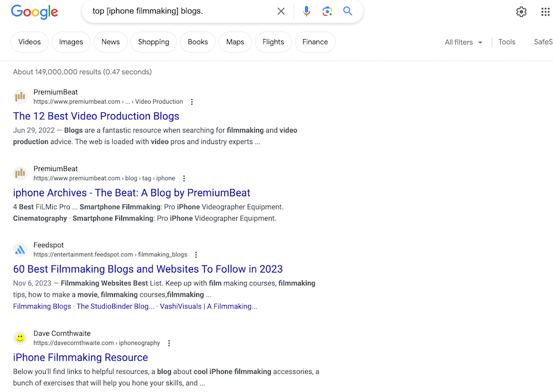Screen dimensions: 553x392
Task: Click PremiumBeat favicon of iphone Archives result
Action: 20,173
